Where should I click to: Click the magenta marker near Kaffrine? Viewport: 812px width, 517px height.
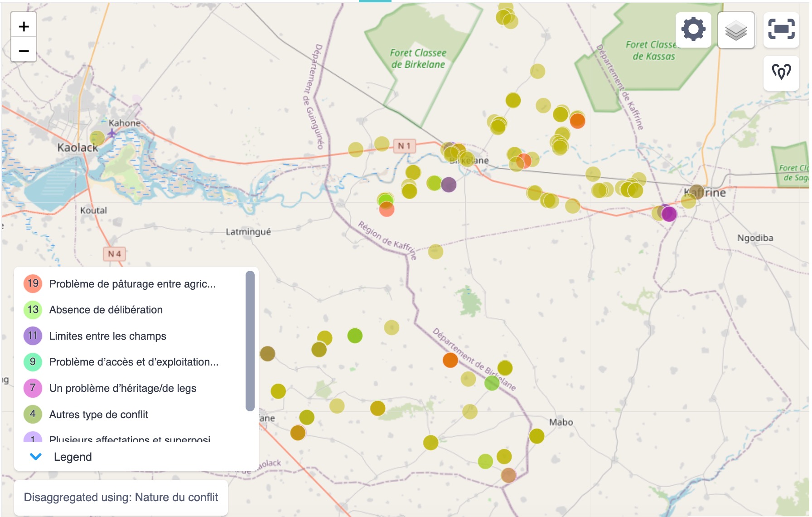(669, 214)
